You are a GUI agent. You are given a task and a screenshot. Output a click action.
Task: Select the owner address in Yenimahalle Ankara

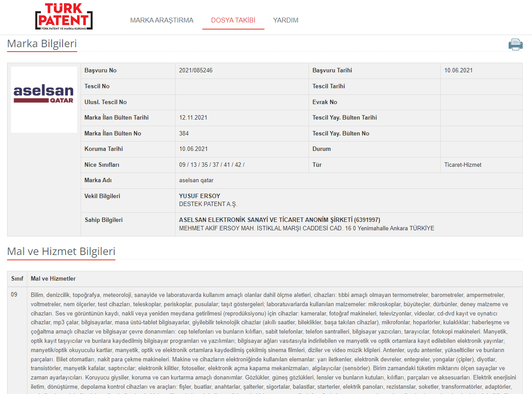pyautogui.click(x=306, y=229)
